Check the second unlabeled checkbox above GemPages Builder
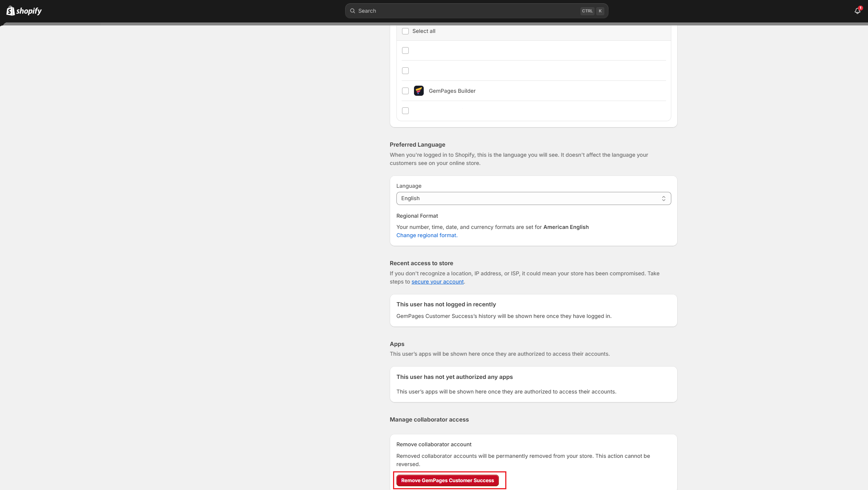 coord(405,71)
